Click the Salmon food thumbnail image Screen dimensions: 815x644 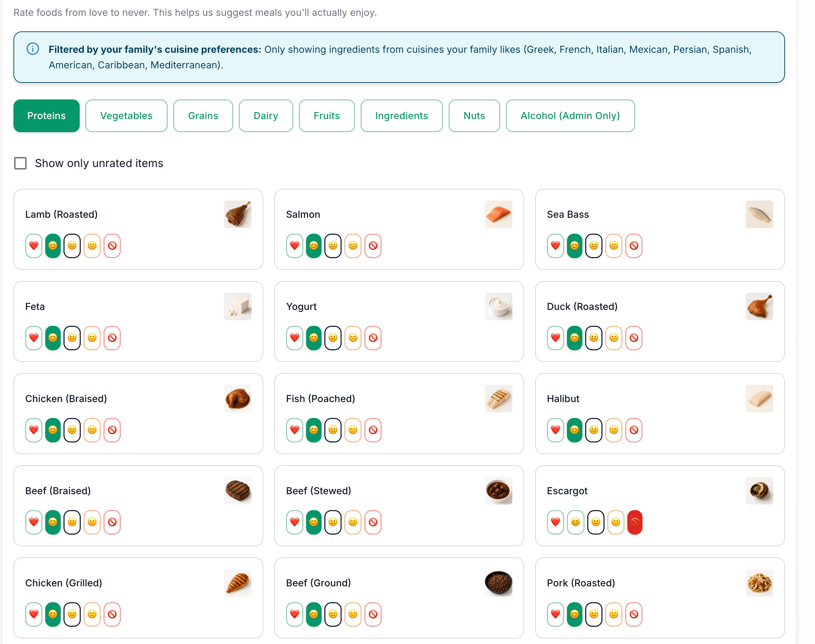(x=498, y=214)
